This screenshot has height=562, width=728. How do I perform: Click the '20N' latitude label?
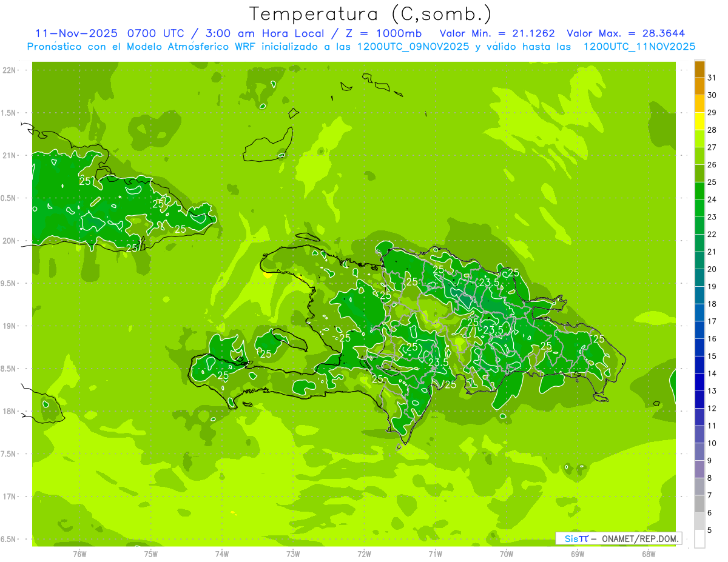point(10,241)
